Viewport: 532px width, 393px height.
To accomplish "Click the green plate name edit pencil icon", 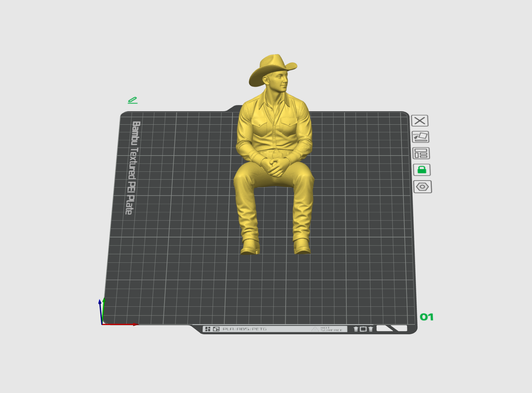I will 133,100.
